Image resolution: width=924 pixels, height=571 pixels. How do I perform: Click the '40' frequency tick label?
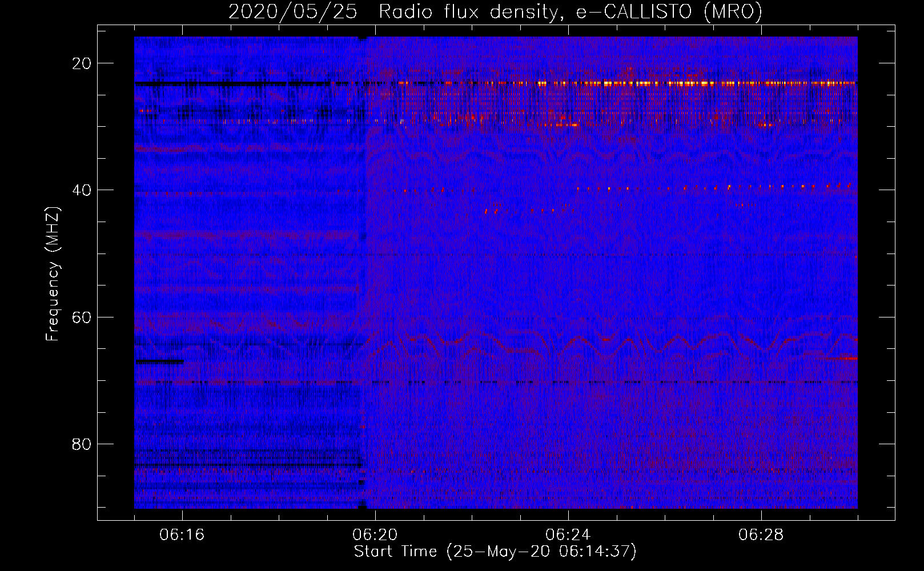point(82,190)
